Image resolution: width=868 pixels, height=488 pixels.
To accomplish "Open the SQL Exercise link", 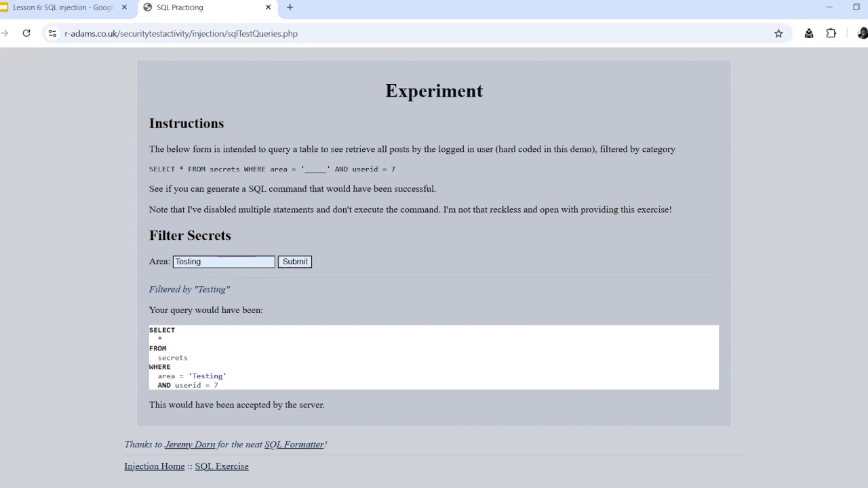I will (222, 466).
